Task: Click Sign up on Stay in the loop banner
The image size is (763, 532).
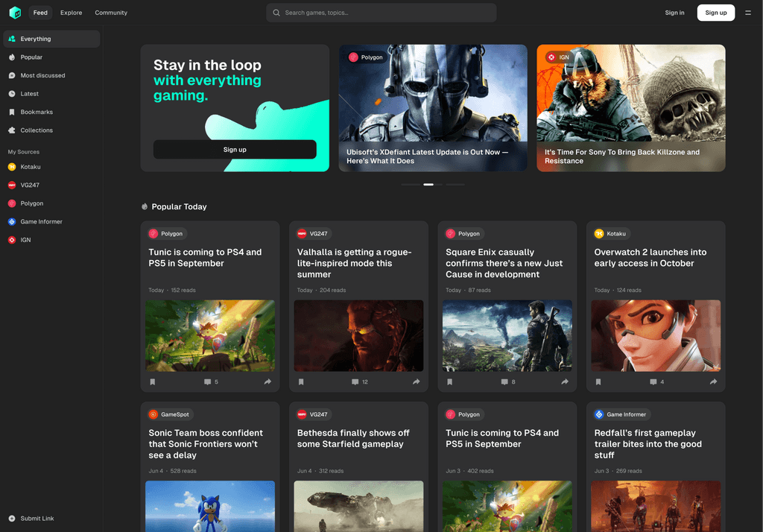Action: (x=235, y=150)
